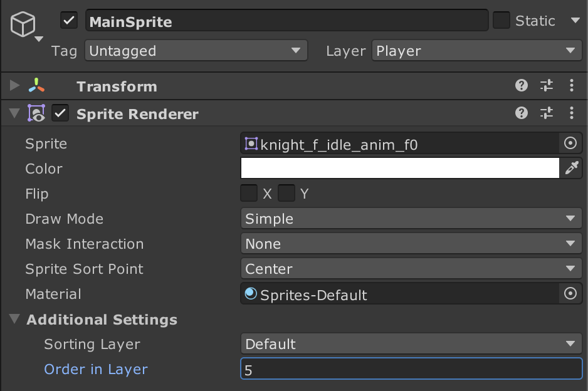Open Sprite Sort Point dropdown showing Center

click(x=411, y=268)
